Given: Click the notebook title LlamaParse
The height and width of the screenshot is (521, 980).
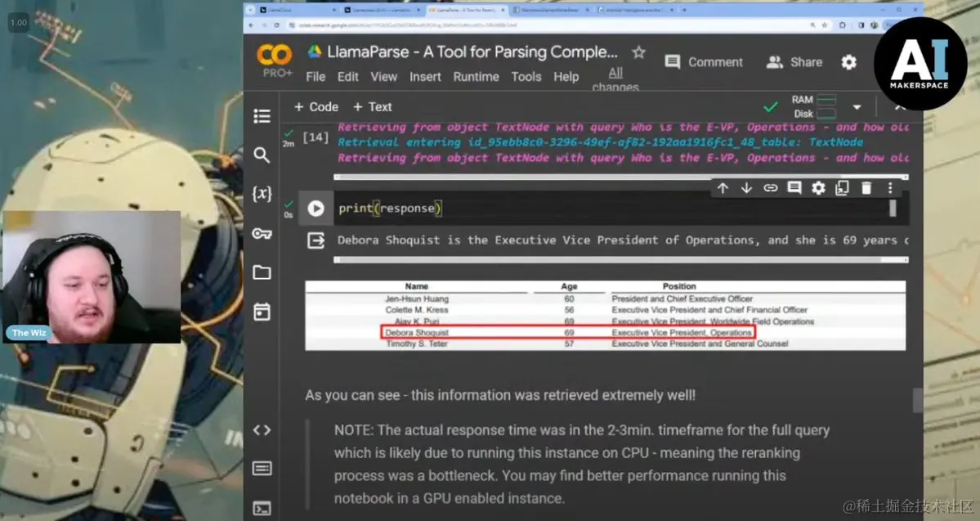Looking at the screenshot, I should pyautogui.click(x=472, y=52).
